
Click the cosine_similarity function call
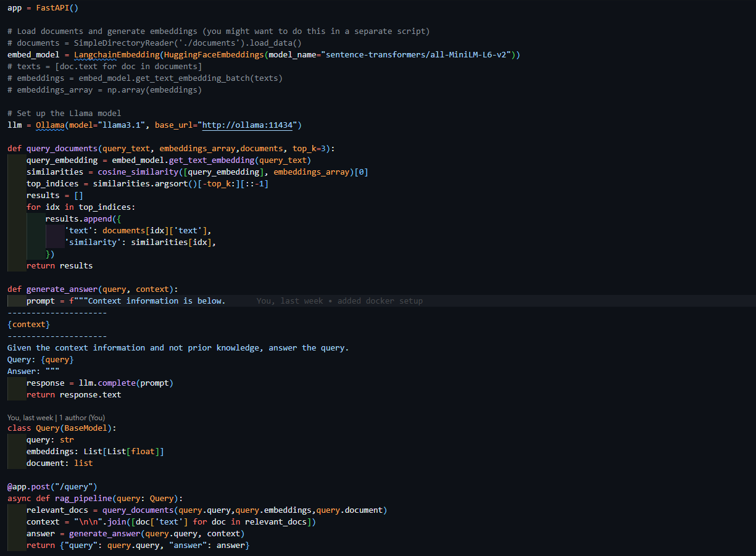pyautogui.click(x=138, y=172)
